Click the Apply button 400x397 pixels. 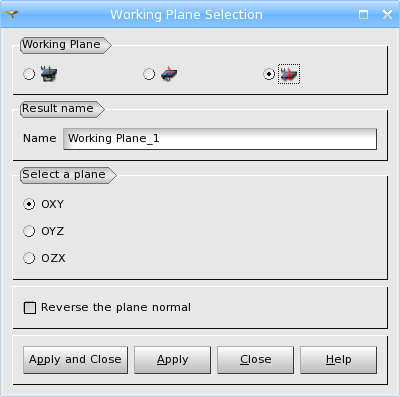(x=172, y=360)
